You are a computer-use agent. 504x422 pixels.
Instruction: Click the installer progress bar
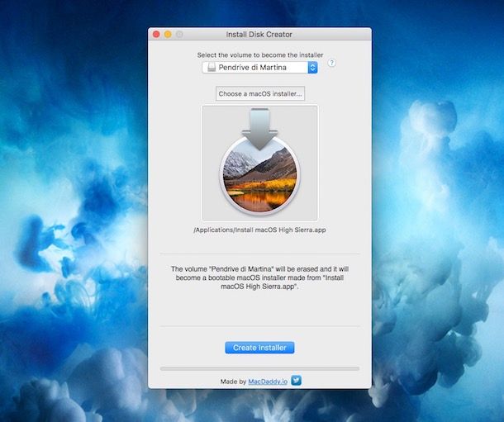point(259,368)
